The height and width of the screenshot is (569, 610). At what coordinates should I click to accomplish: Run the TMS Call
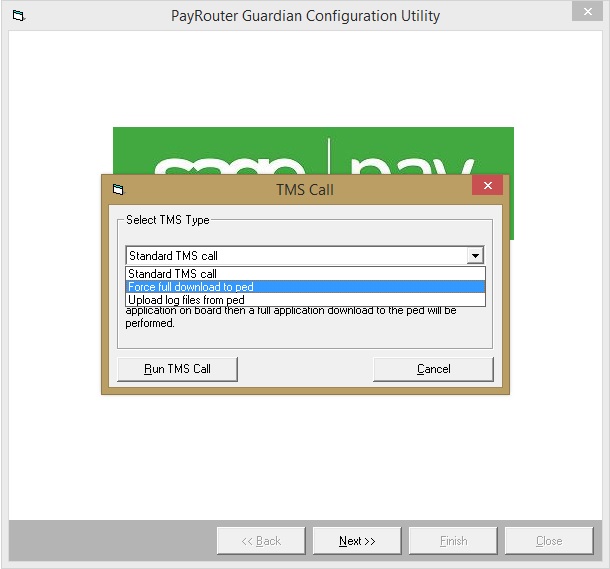coord(177,369)
